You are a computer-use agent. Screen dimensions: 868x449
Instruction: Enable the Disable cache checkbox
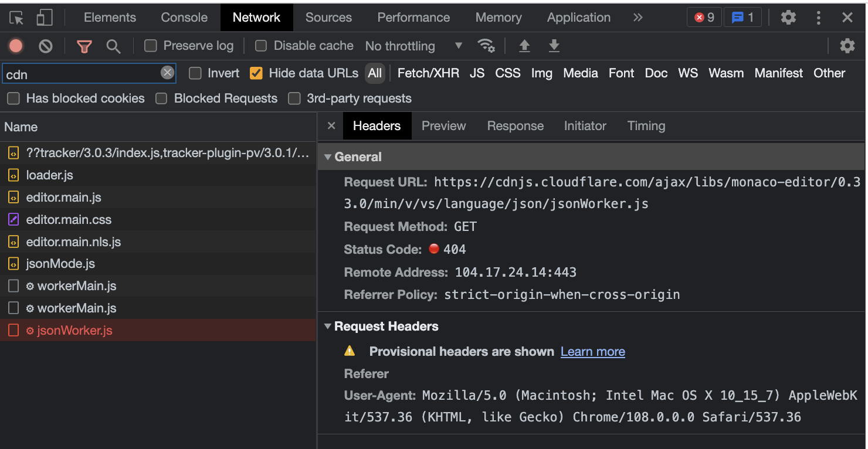[x=260, y=45]
